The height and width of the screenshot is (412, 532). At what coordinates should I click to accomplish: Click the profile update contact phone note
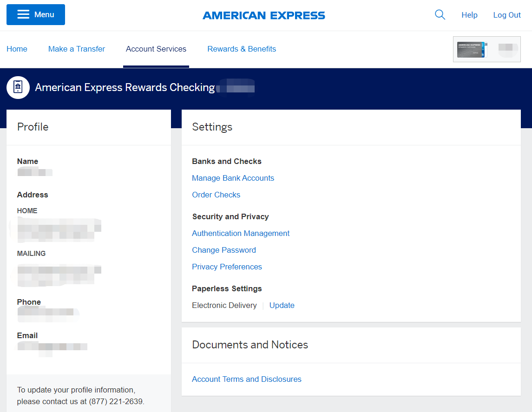click(x=81, y=396)
